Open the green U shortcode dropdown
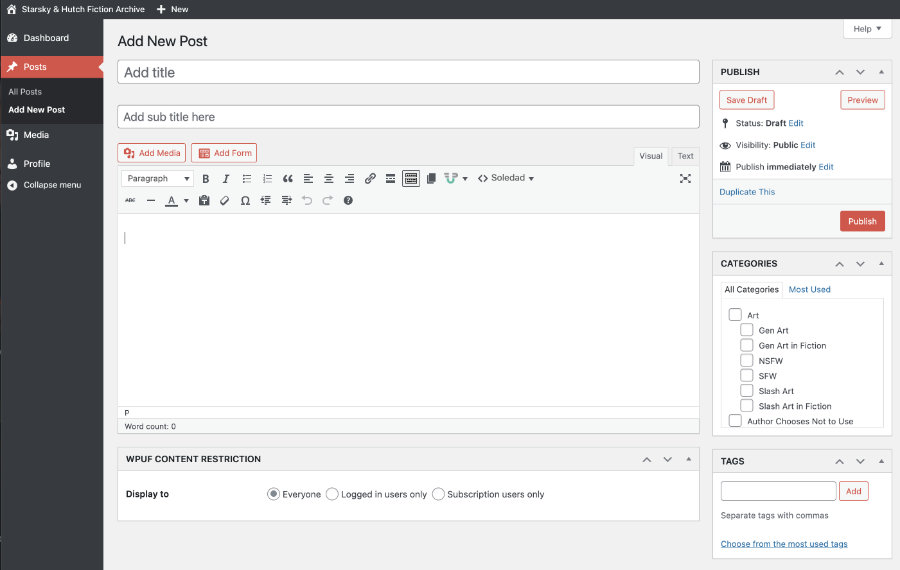The image size is (900, 570). [456, 179]
